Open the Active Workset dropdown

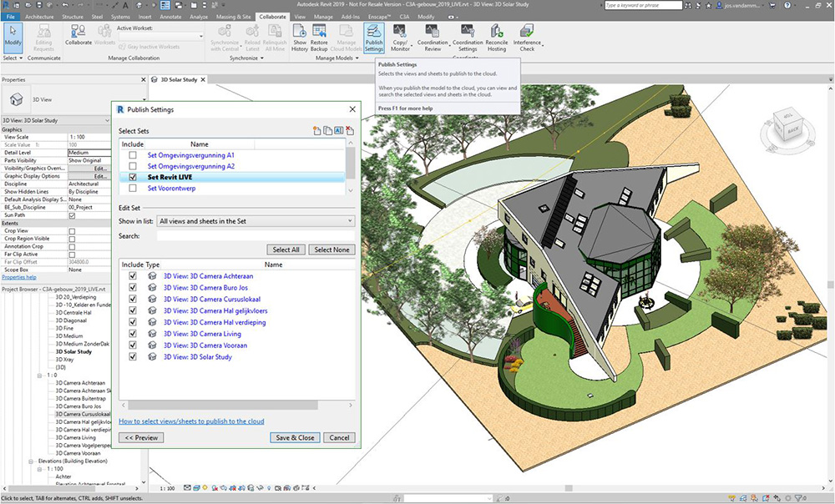(x=160, y=36)
